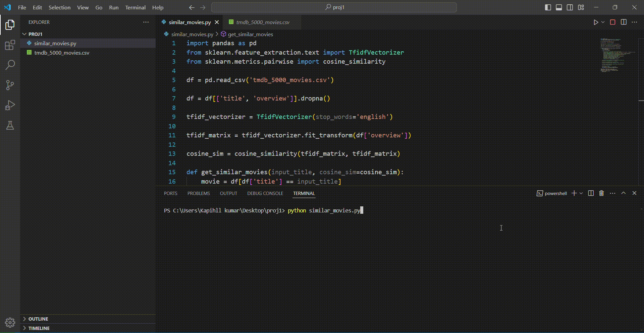This screenshot has width=644, height=333.
Task: Open Source Control view
Action: tap(10, 85)
